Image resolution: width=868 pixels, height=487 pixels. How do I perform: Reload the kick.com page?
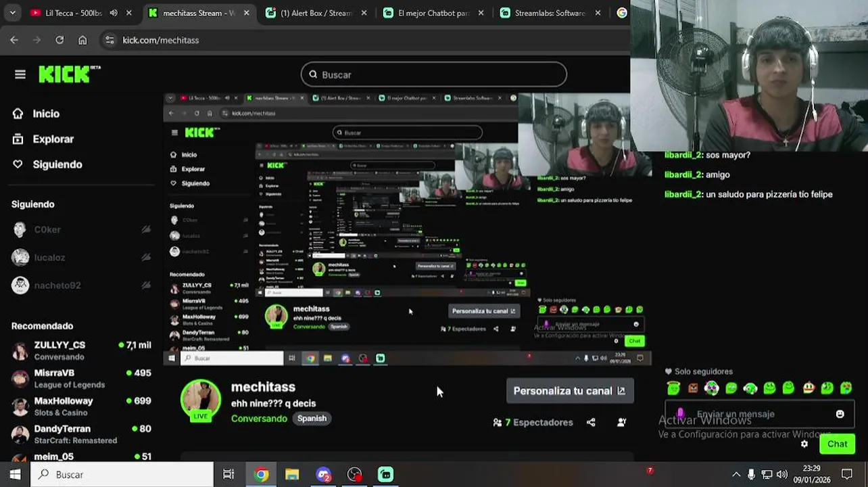[59, 40]
